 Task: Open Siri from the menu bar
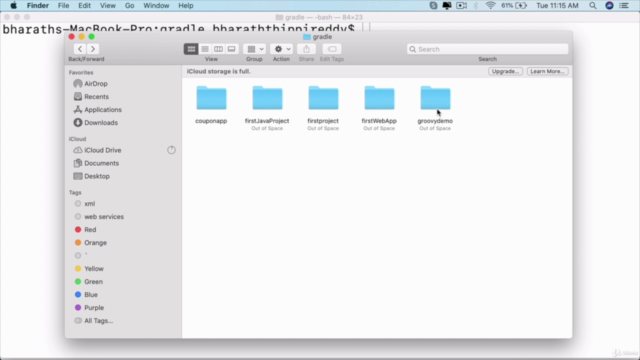click(x=609, y=6)
